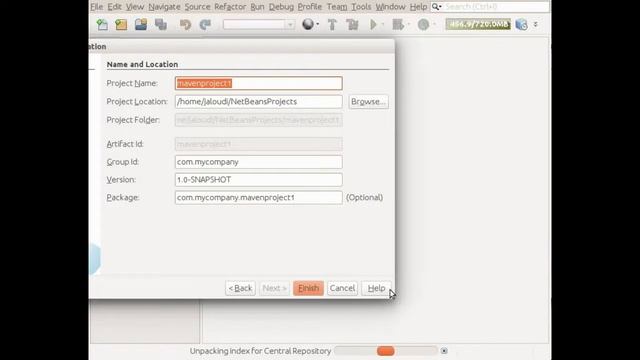The width and height of the screenshot is (640, 360).
Task: Click the Debug Project toolbar icon
Action: tap(398, 24)
